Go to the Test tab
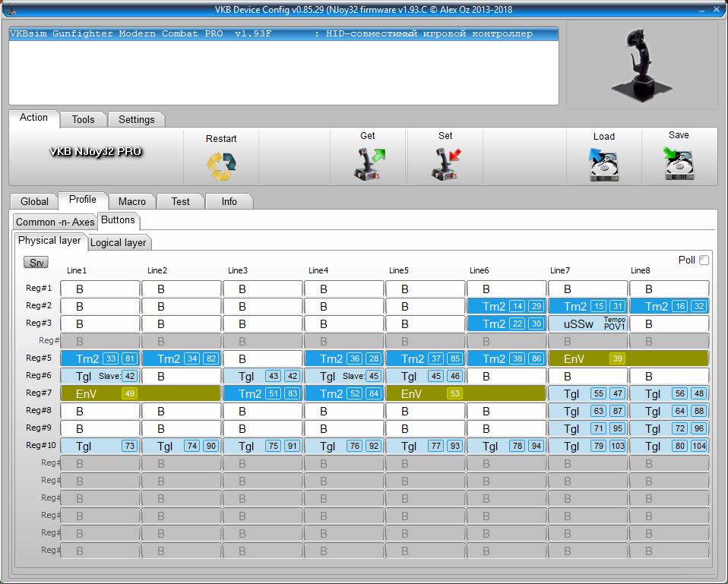The height and width of the screenshot is (584, 728). tap(181, 201)
